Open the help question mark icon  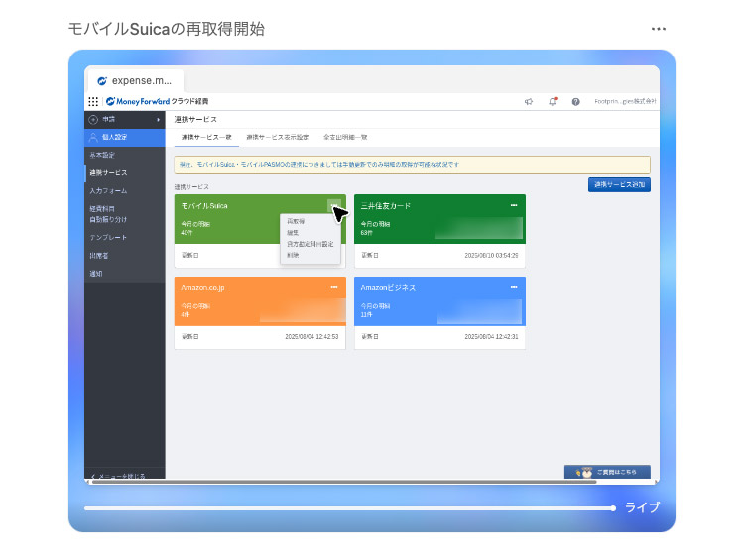576,102
